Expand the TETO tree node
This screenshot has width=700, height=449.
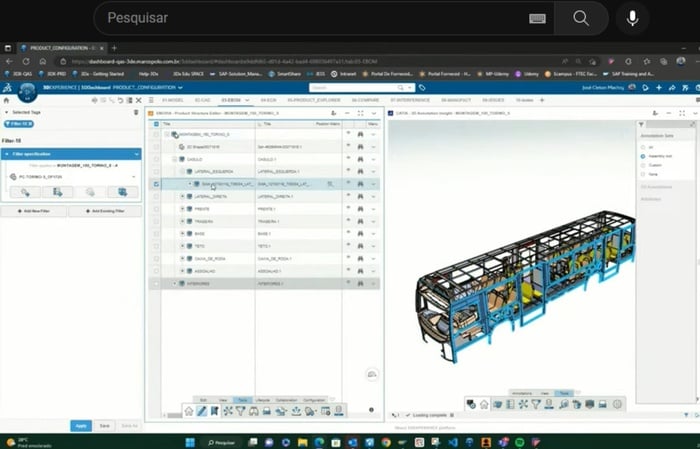tap(182, 246)
